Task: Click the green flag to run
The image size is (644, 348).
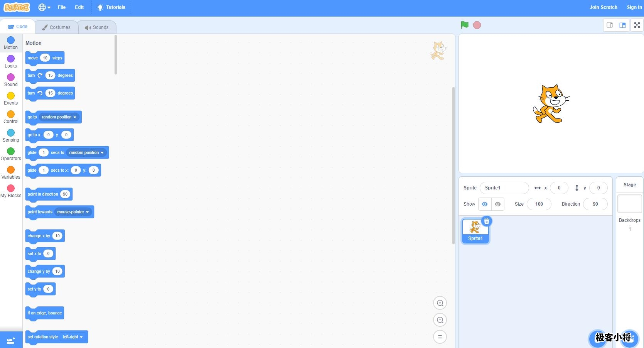Action: [x=464, y=25]
